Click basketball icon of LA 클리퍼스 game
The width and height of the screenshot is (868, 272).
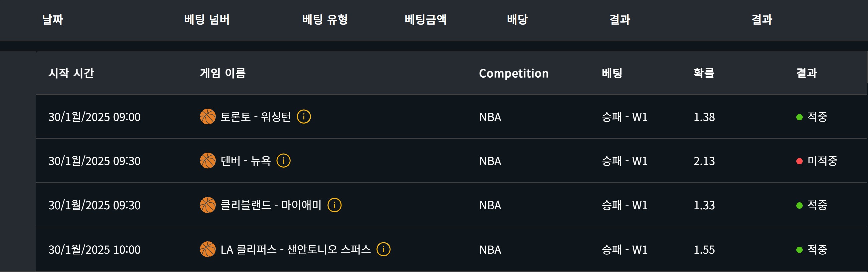click(208, 249)
